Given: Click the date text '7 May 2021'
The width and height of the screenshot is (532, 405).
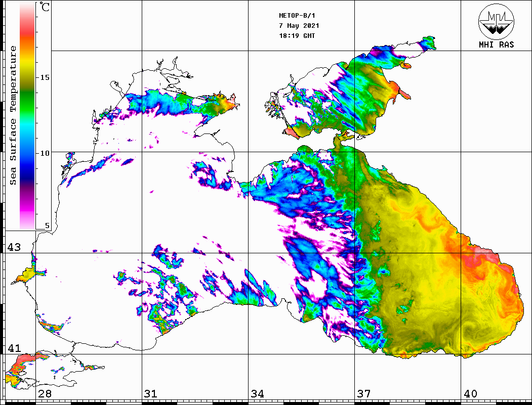Looking at the screenshot, I should [299, 26].
